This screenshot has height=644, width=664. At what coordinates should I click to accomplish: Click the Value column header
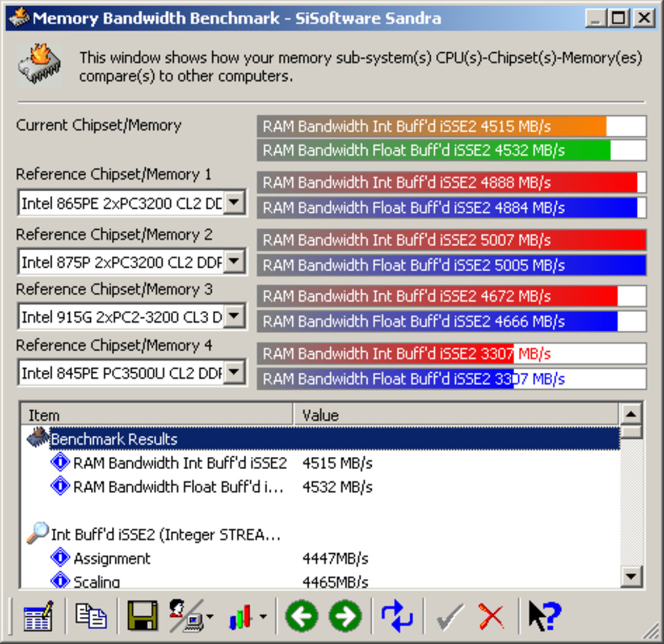pyautogui.click(x=456, y=415)
